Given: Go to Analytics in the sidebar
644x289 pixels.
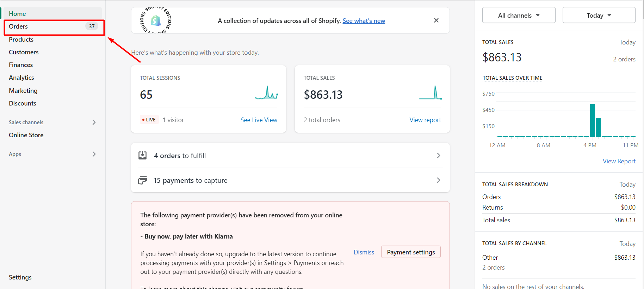Looking at the screenshot, I should 21,78.
